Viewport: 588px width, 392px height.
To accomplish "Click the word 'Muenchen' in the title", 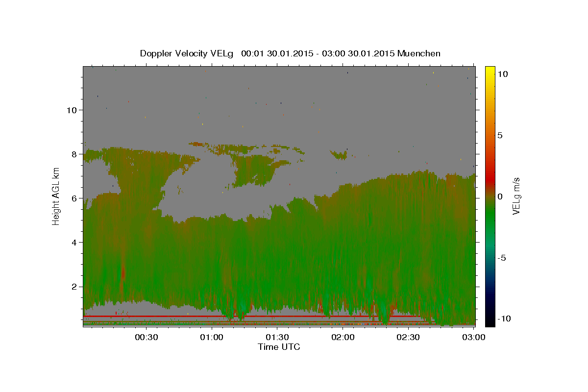I will 419,53.
